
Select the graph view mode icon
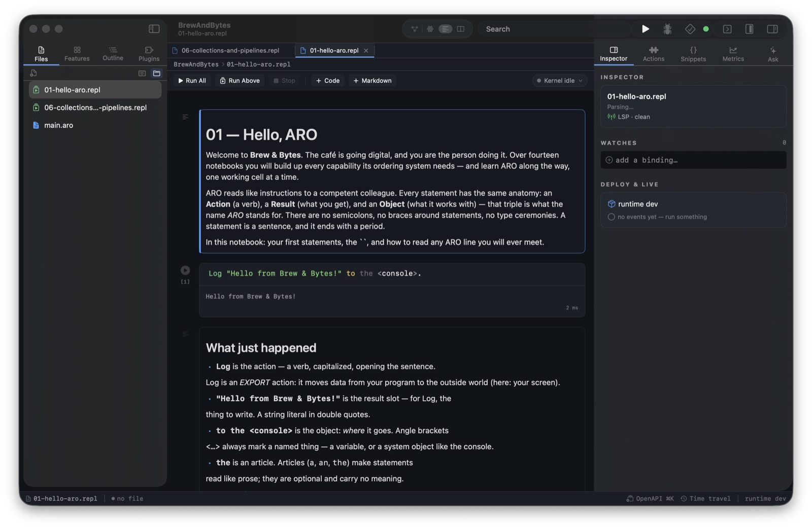tap(415, 29)
